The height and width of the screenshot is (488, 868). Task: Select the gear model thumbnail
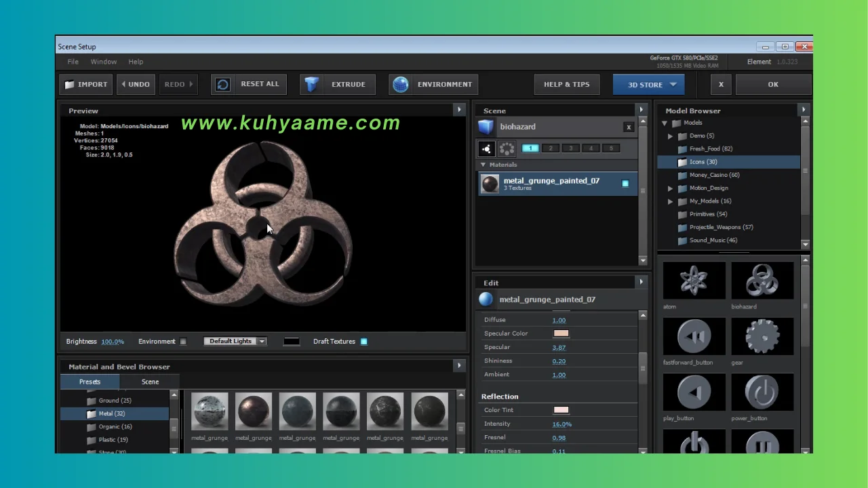point(762,336)
